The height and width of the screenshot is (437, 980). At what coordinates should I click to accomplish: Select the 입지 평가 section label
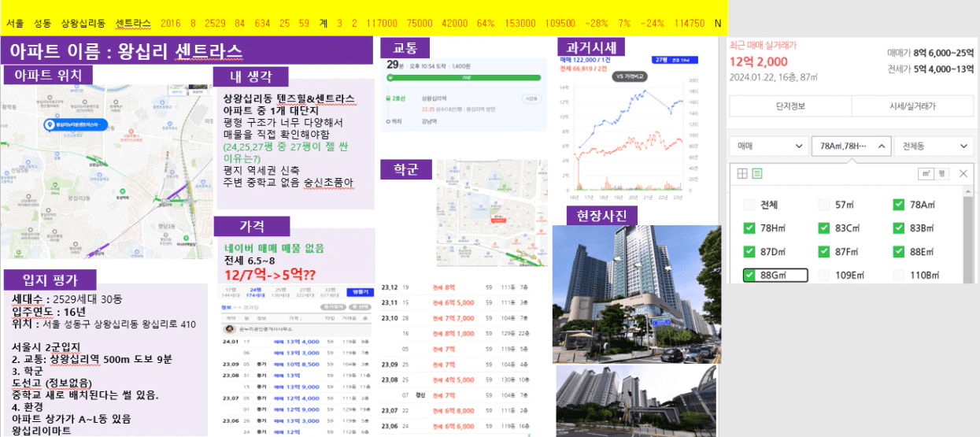click(50, 280)
